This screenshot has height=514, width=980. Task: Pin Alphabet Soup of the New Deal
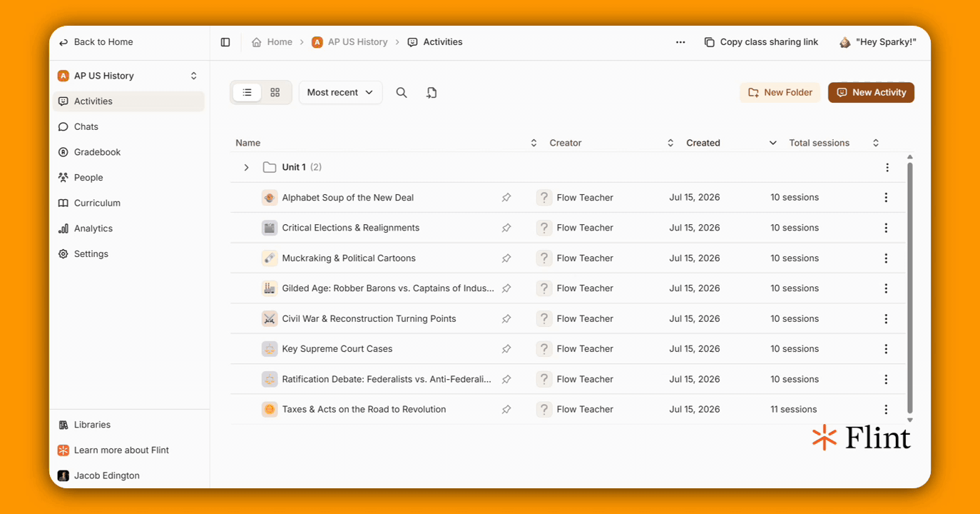(x=506, y=198)
